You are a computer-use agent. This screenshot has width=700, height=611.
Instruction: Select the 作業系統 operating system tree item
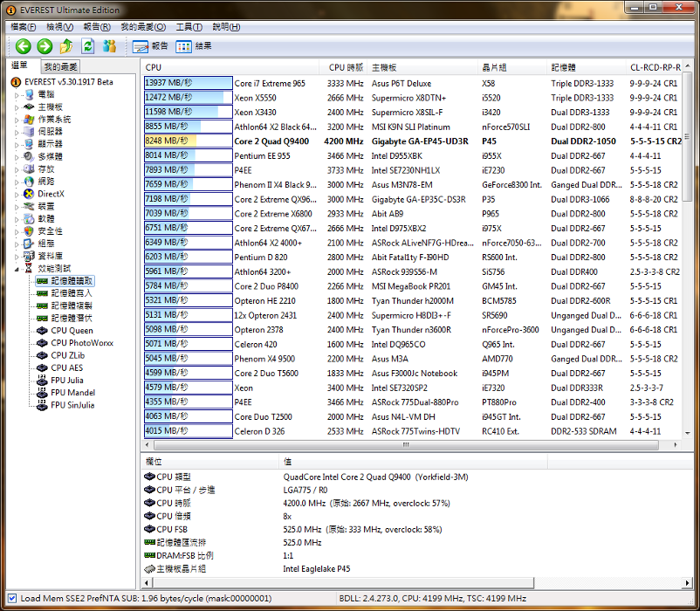(x=54, y=120)
